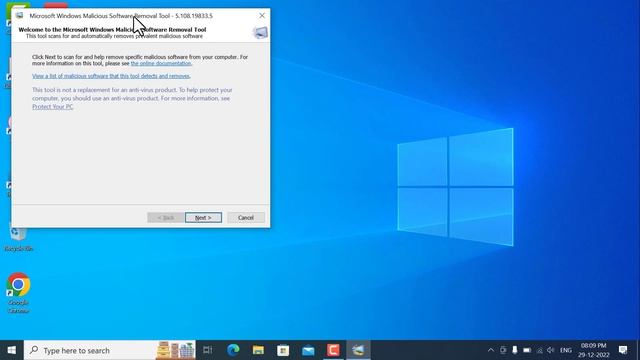Launch Microsoft Edge from taskbar
Screen dimensions: 640x360
point(233,350)
